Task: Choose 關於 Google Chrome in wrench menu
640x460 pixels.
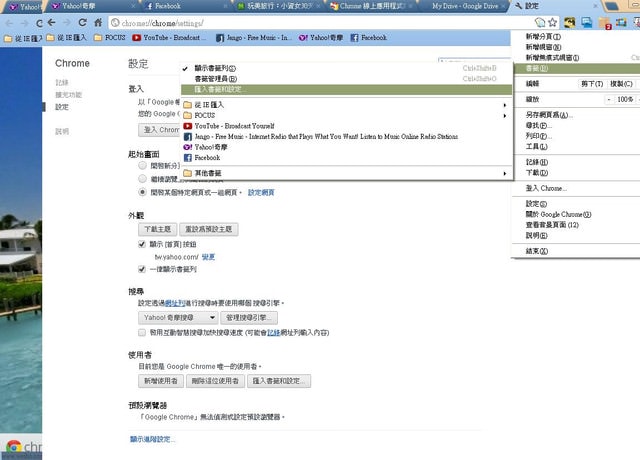Action: pos(576,214)
